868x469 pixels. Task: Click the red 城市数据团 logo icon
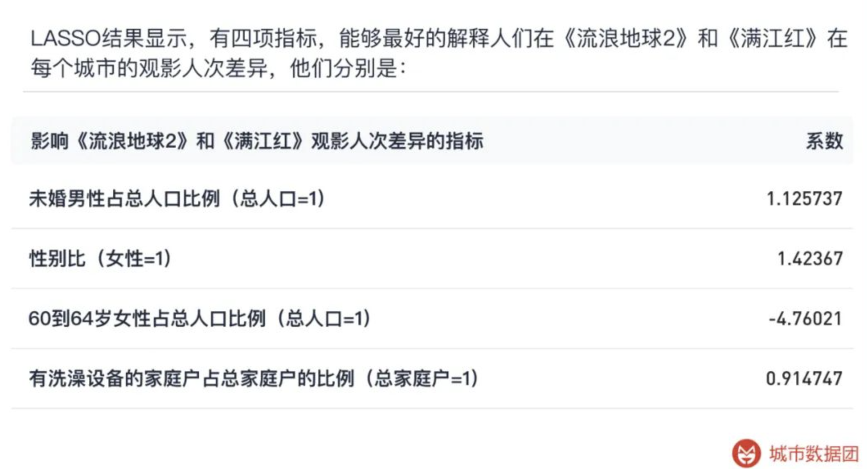point(746,453)
